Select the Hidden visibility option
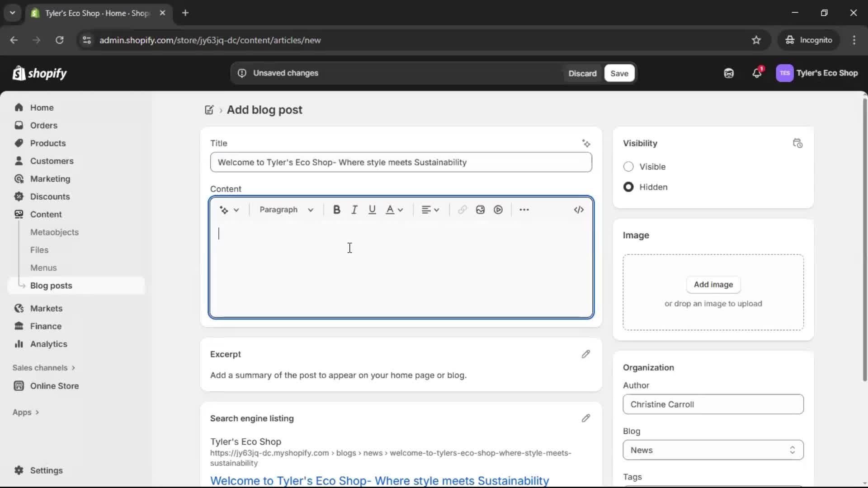This screenshot has width=868, height=488. 629,187
